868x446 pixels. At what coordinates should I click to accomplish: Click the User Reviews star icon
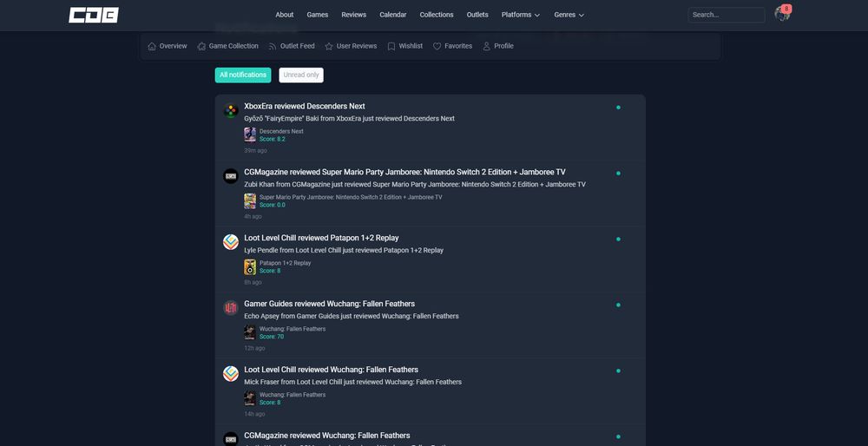point(329,47)
